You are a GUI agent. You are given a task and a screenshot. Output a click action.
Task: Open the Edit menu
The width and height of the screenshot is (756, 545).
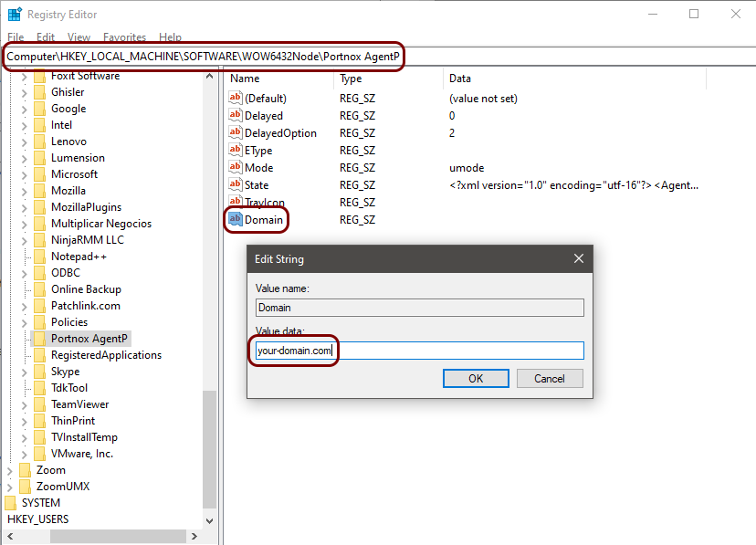point(46,37)
